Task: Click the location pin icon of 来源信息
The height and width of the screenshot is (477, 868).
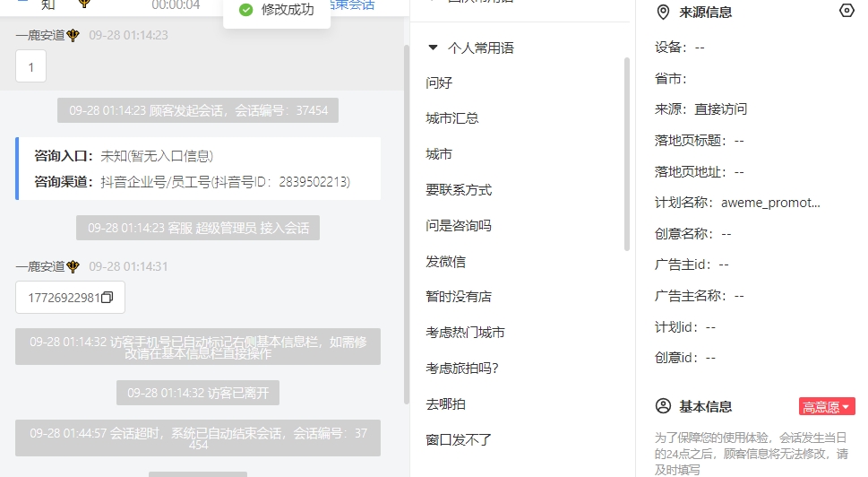Action: pos(663,13)
